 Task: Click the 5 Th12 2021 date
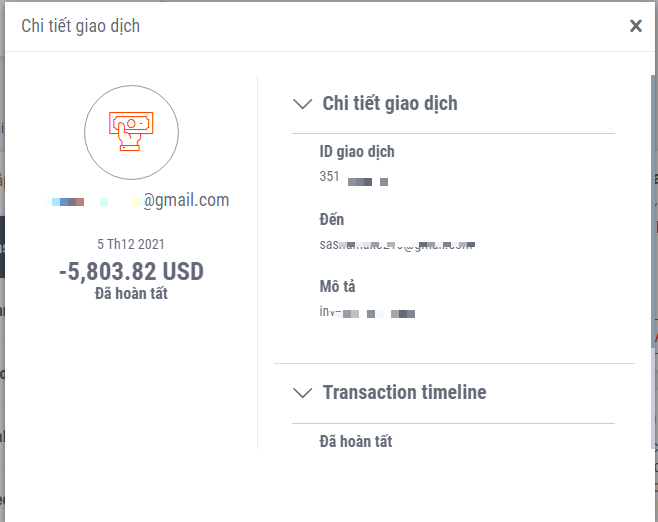131,243
